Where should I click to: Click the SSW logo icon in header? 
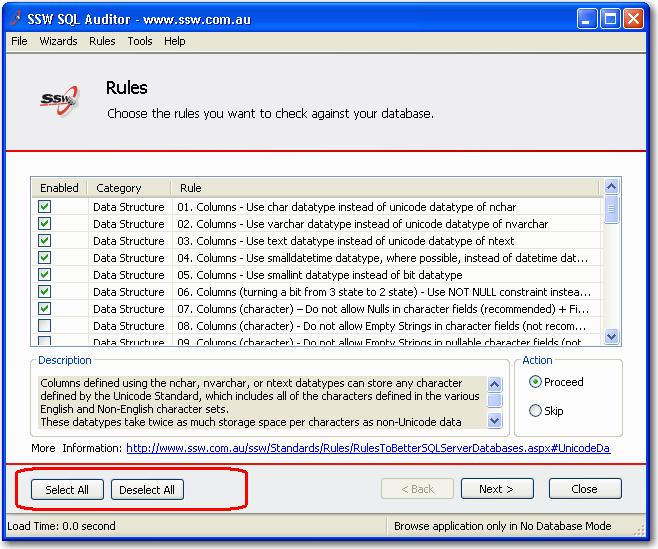[56, 98]
